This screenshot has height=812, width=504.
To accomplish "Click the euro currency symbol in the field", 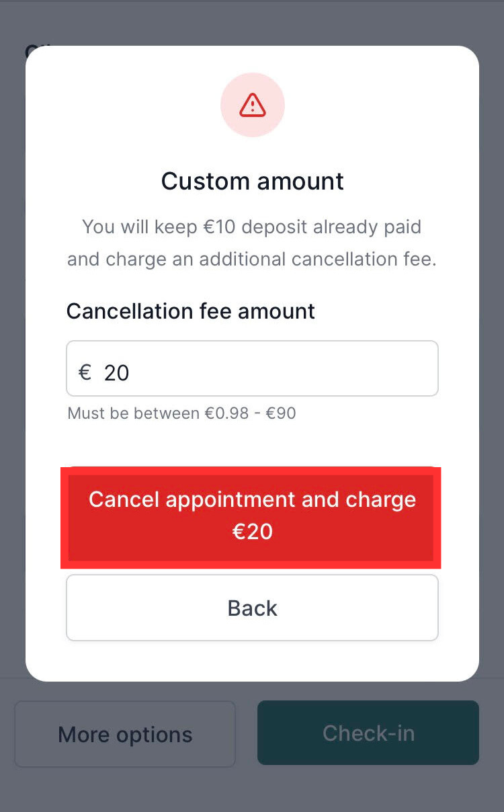I will [x=85, y=372].
